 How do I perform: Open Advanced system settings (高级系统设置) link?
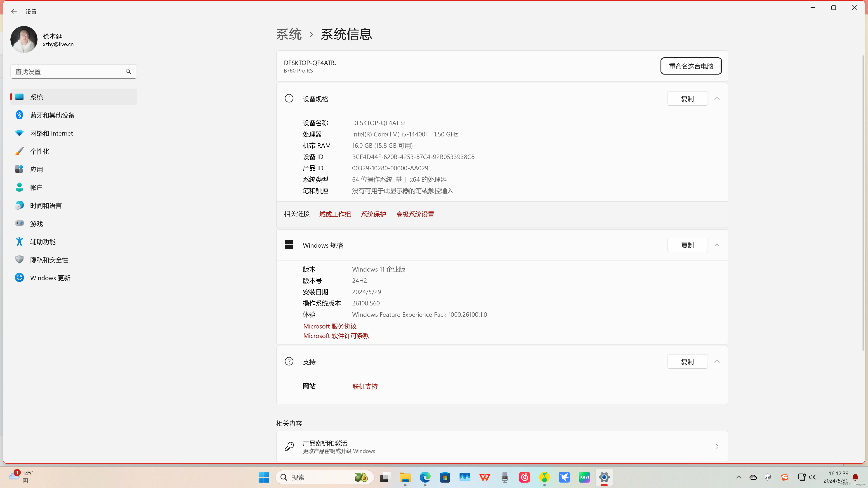pos(415,214)
